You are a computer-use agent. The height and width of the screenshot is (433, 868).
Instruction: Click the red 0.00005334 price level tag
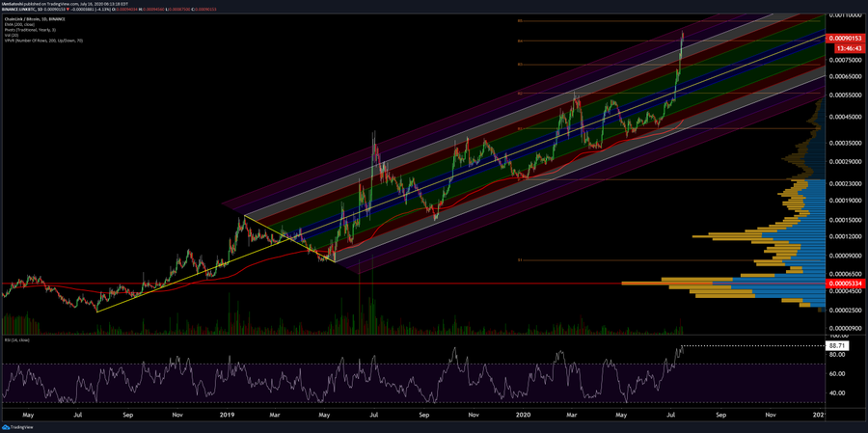pyautogui.click(x=845, y=284)
